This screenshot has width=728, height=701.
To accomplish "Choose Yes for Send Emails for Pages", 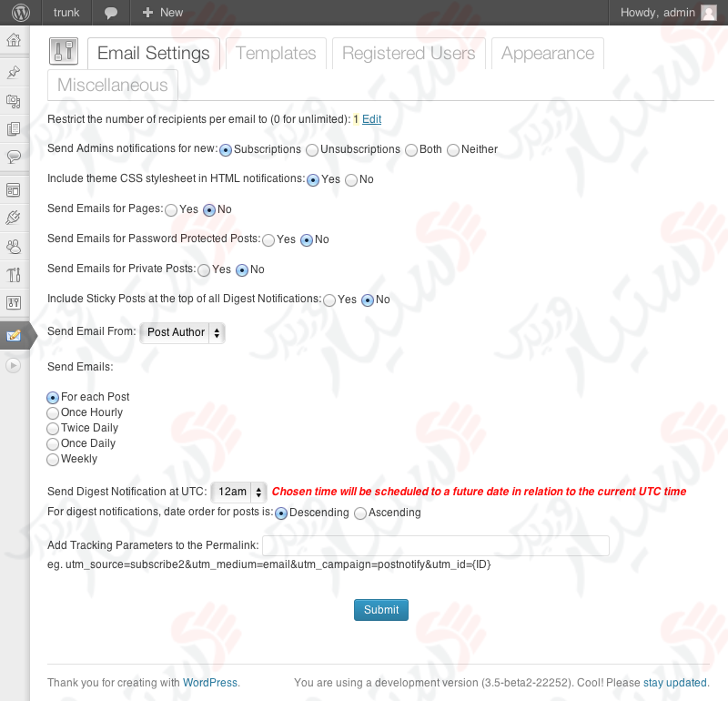I will [171, 210].
